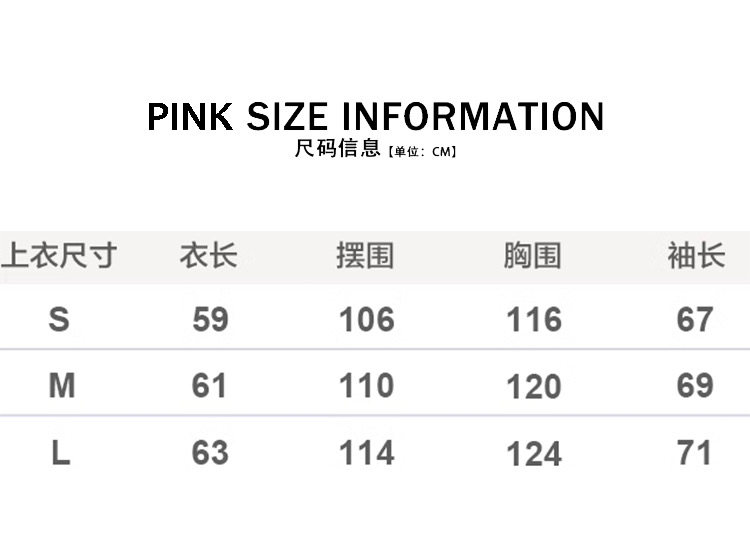Select the 袖长 column header
Viewport: 750px width, 553px height.
tap(695, 255)
